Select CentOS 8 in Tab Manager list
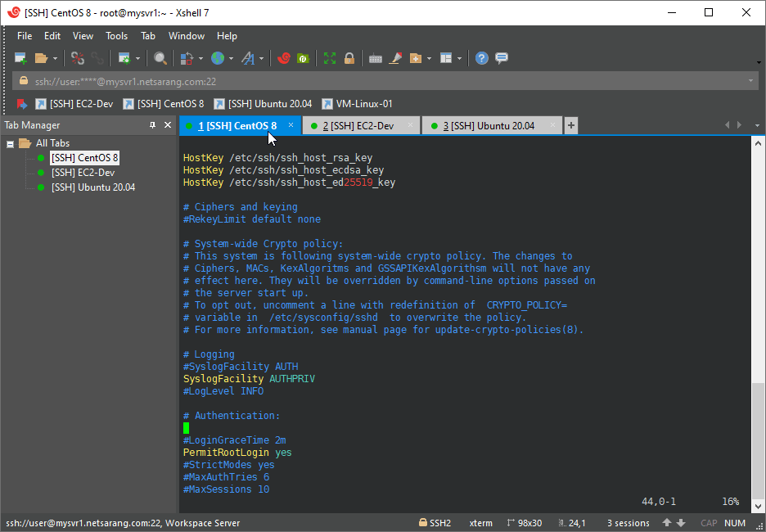 (x=84, y=157)
